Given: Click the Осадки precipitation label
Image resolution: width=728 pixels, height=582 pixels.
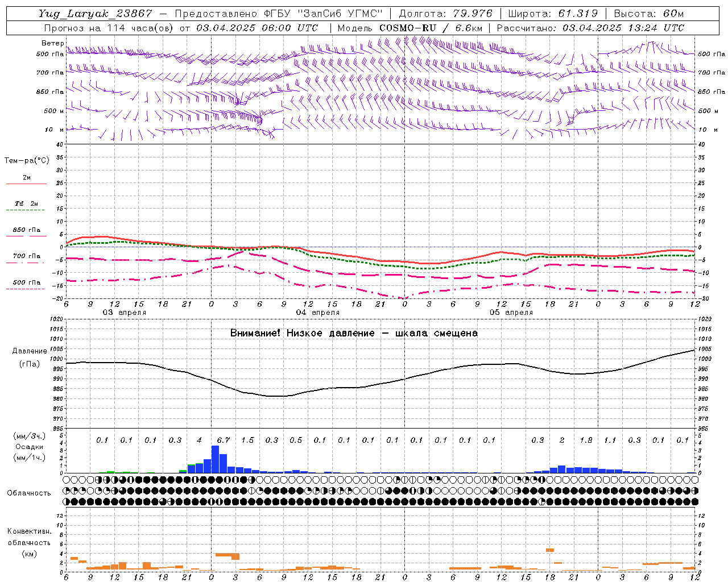Looking at the screenshot, I should (x=29, y=447).
